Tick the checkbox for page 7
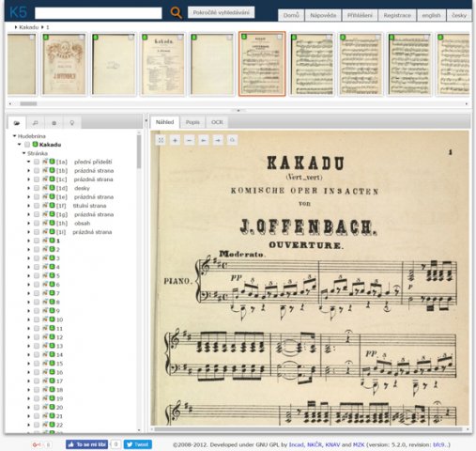 (x=37, y=293)
